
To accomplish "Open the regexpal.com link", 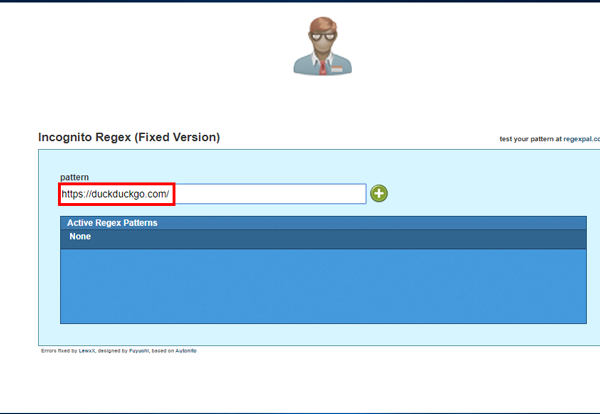I will point(584,139).
